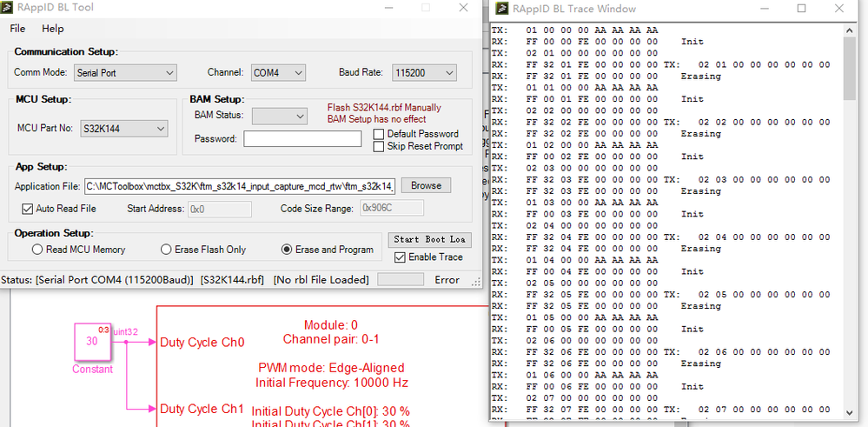Maximize the RAppID BL Trace Window
The height and width of the screenshot is (427, 868).
coord(802,9)
